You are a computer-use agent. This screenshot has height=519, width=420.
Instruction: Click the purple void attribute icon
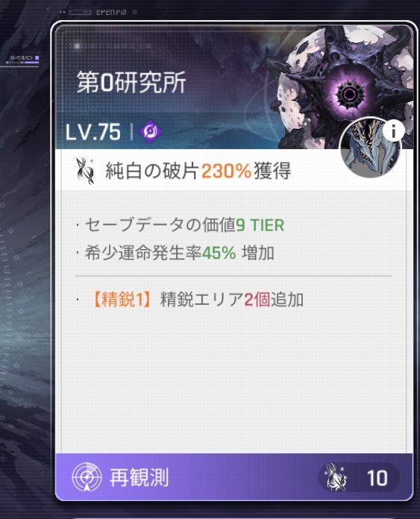[x=150, y=131]
